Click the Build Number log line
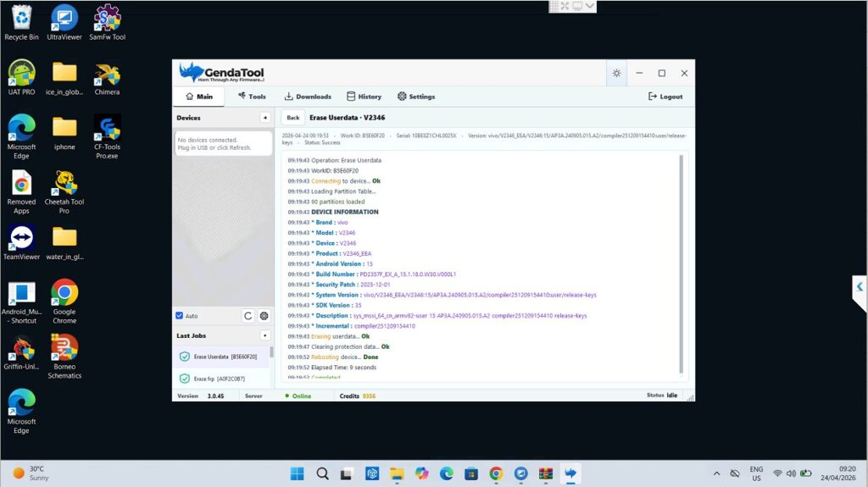868x487 pixels. pyautogui.click(x=372, y=274)
